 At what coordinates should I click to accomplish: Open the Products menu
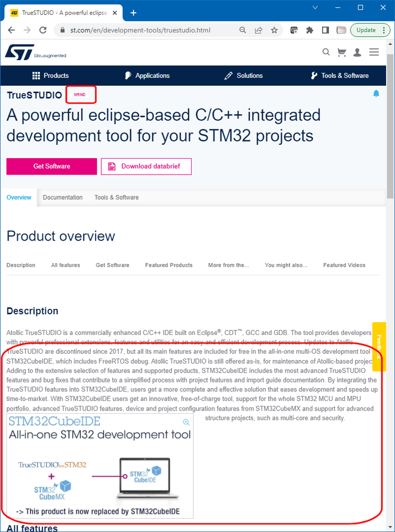tap(50, 76)
